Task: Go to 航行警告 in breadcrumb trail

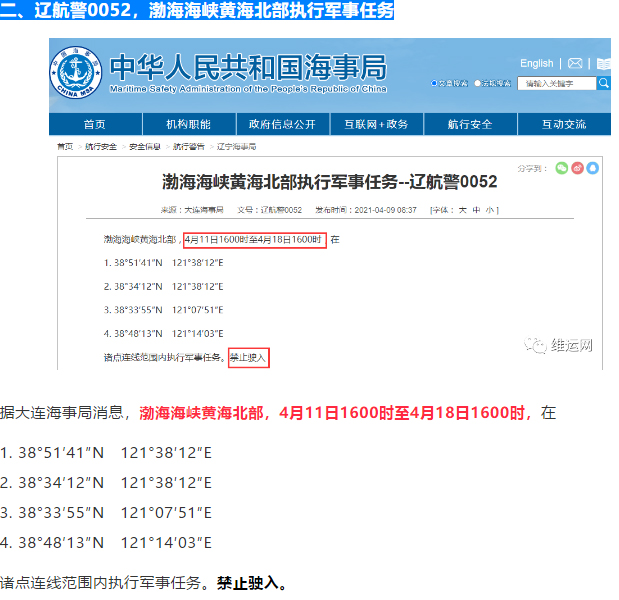Action: (189, 147)
